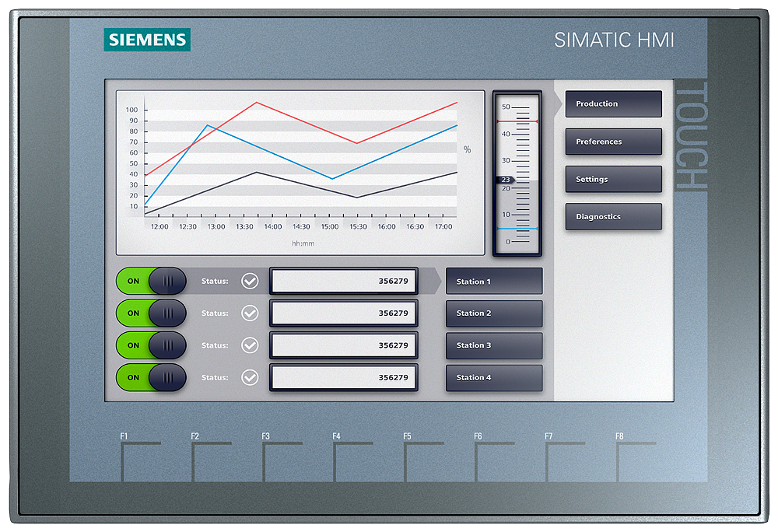Click the 356279 value field beside Station 2
The height and width of the screenshot is (532, 778).
point(343,313)
